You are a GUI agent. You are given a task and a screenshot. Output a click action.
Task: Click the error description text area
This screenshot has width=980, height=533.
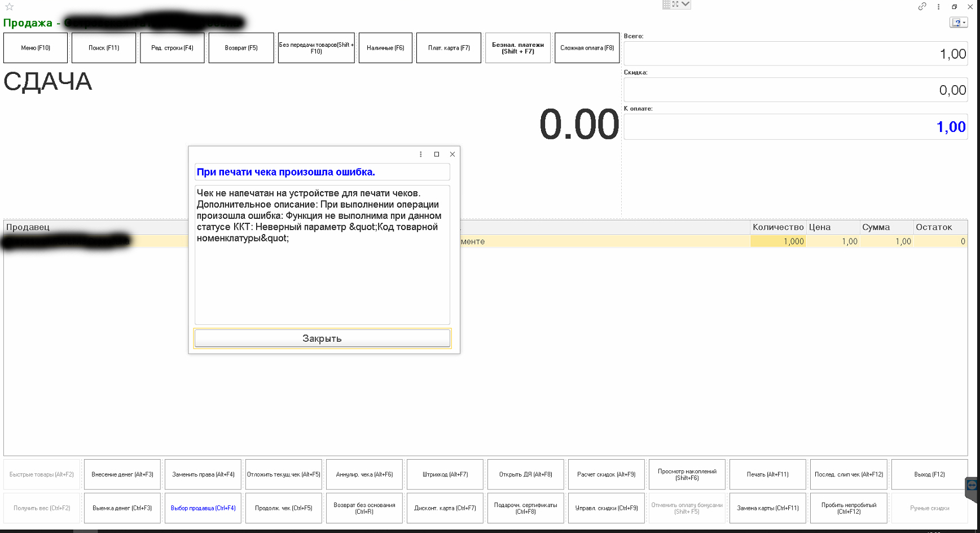322,254
